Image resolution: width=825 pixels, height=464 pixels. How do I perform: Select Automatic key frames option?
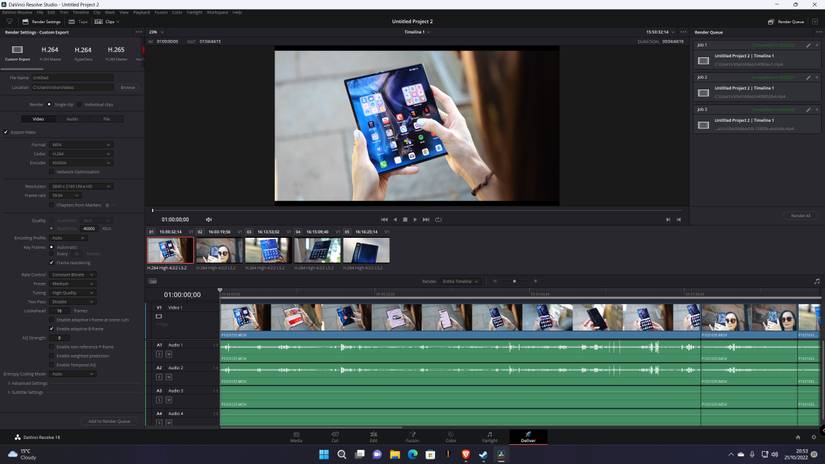(52, 247)
